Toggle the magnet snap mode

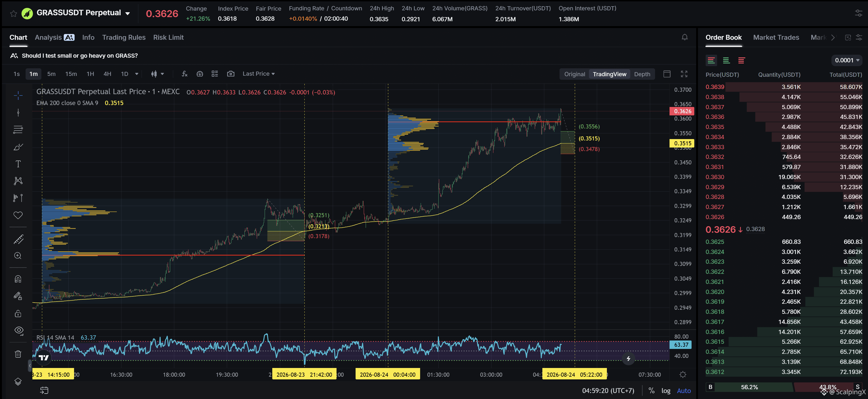coord(18,279)
